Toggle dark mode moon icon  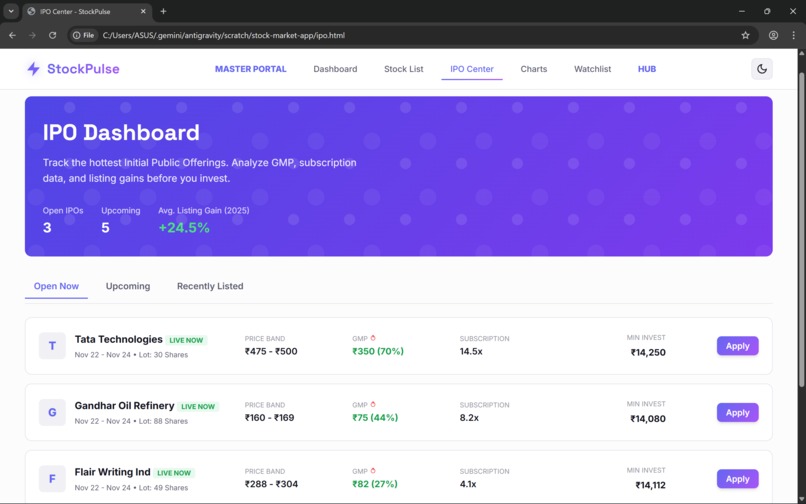(x=762, y=69)
